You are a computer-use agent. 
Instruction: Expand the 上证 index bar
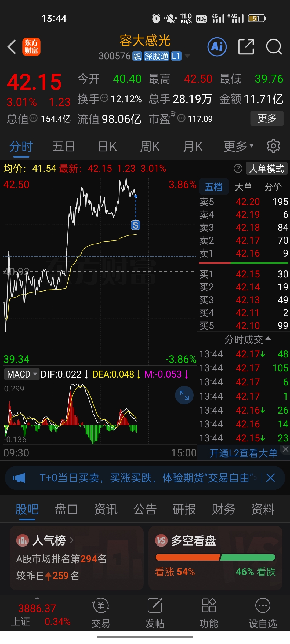tap(37, 599)
